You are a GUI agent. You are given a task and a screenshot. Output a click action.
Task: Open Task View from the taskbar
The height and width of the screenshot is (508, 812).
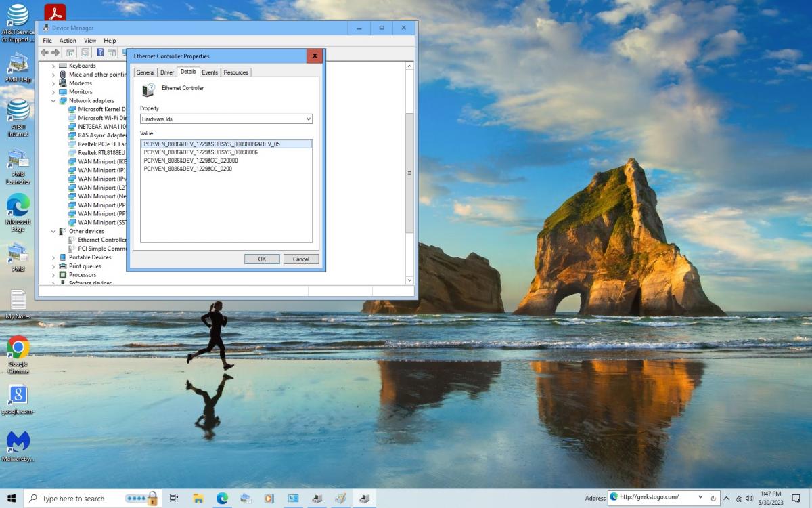tap(174, 499)
